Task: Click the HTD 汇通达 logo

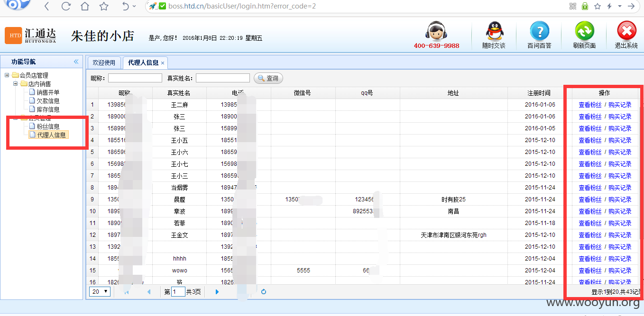Action: (x=31, y=36)
